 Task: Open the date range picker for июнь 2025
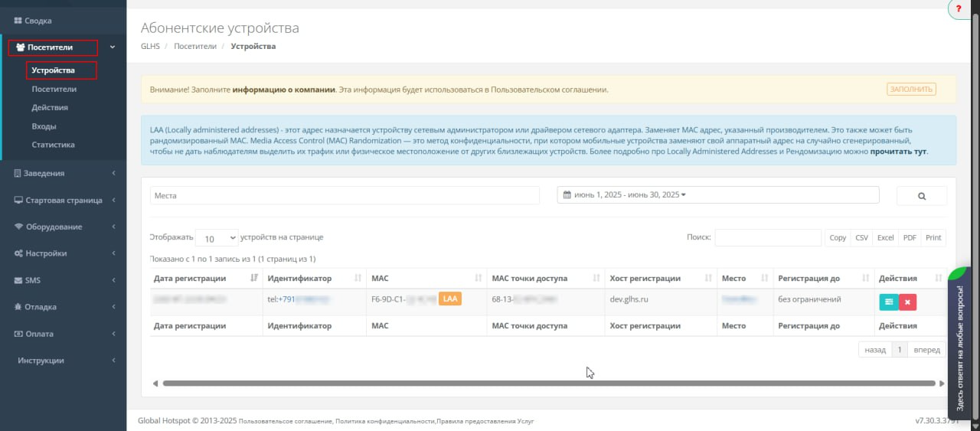(x=625, y=195)
